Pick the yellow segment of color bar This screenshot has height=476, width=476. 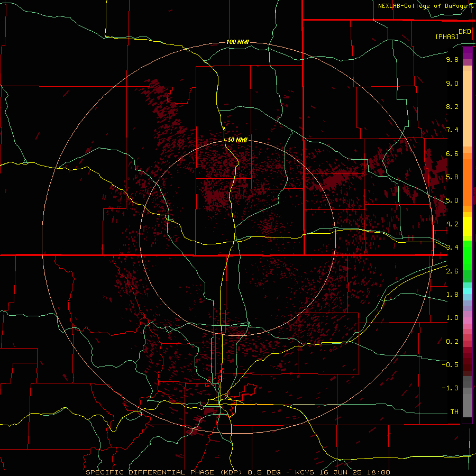467,226
